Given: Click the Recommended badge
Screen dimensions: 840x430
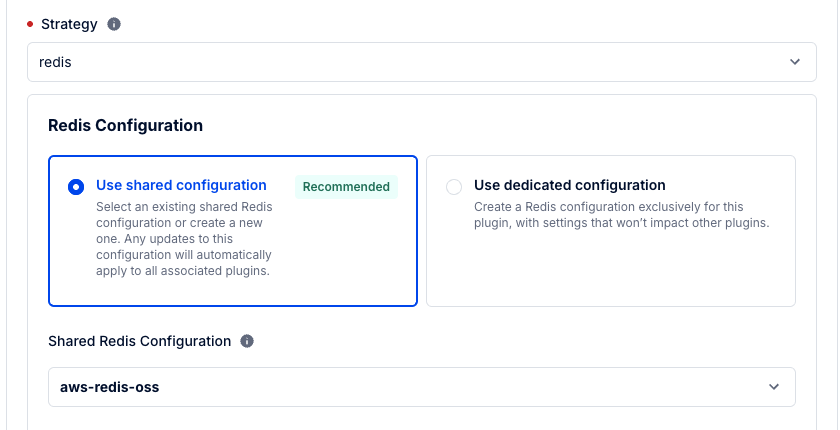Looking at the screenshot, I should [x=346, y=187].
